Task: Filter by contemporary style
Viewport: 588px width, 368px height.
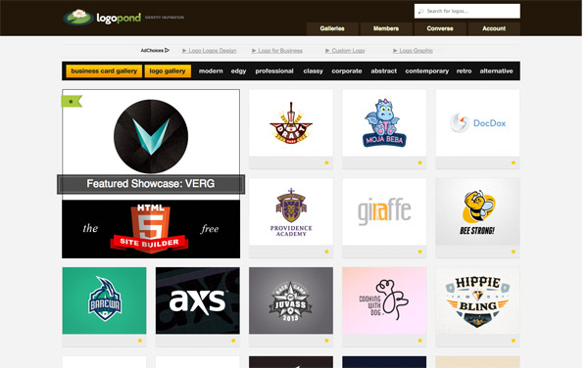Action: click(427, 71)
